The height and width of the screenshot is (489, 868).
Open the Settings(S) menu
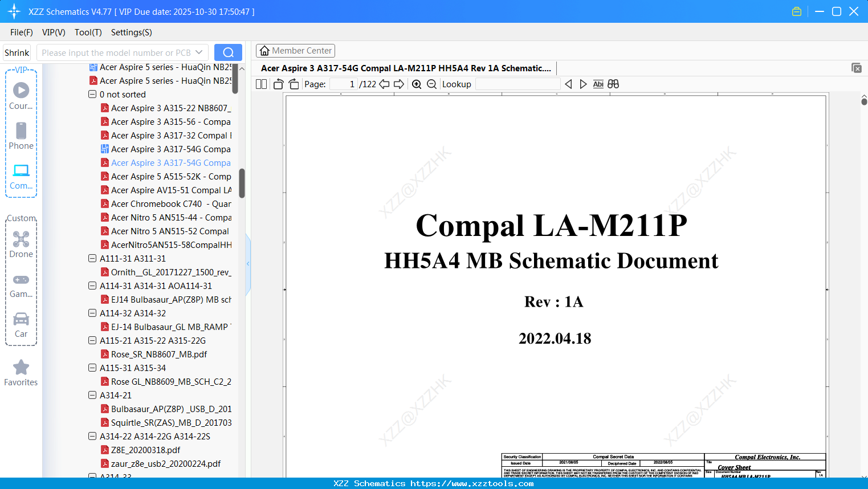click(x=132, y=32)
